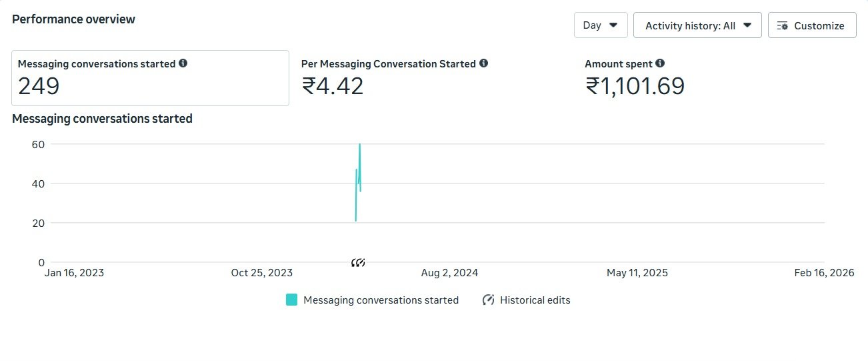Click the info icon next to Amount spent
This screenshot has height=361, width=868.
click(660, 63)
